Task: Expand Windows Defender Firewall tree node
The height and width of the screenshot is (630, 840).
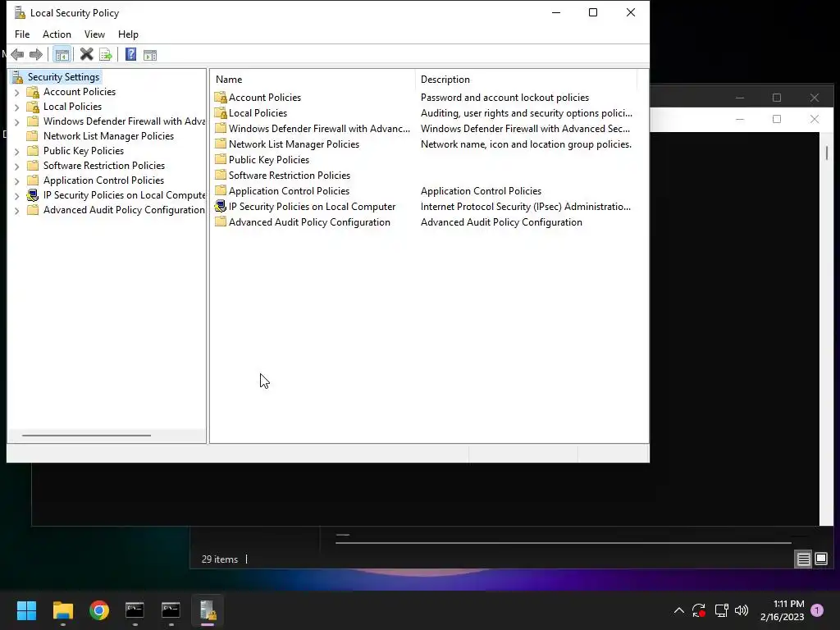Action: [x=16, y=122]
